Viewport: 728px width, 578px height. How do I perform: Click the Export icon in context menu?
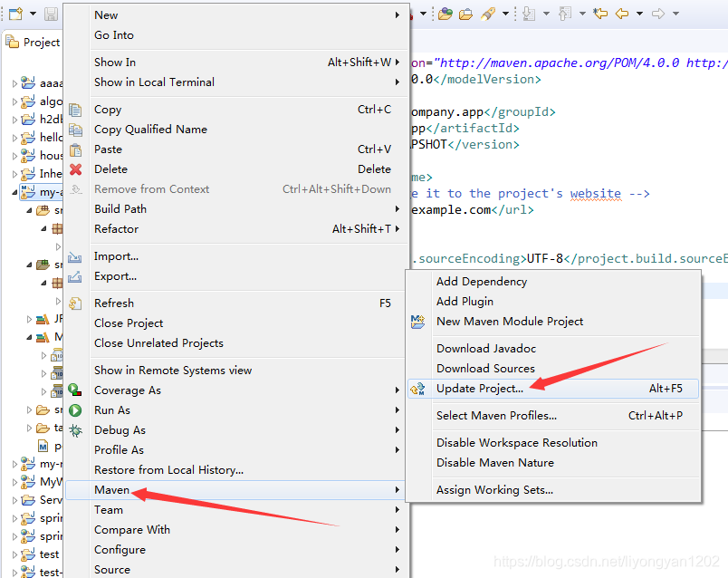coord(75,276)
